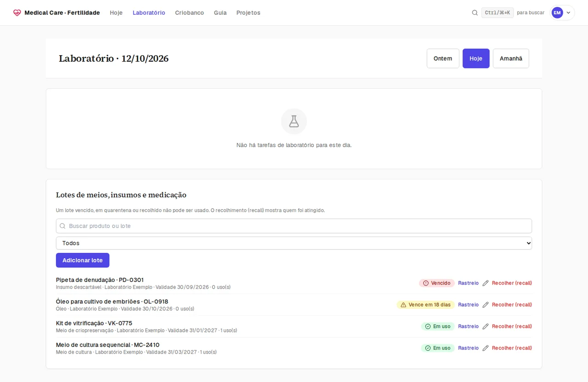This screenshot has width=588, height=382.
Task: Trace the Kit de vitrificação VK-0775 lot
Action: point(468,326)
